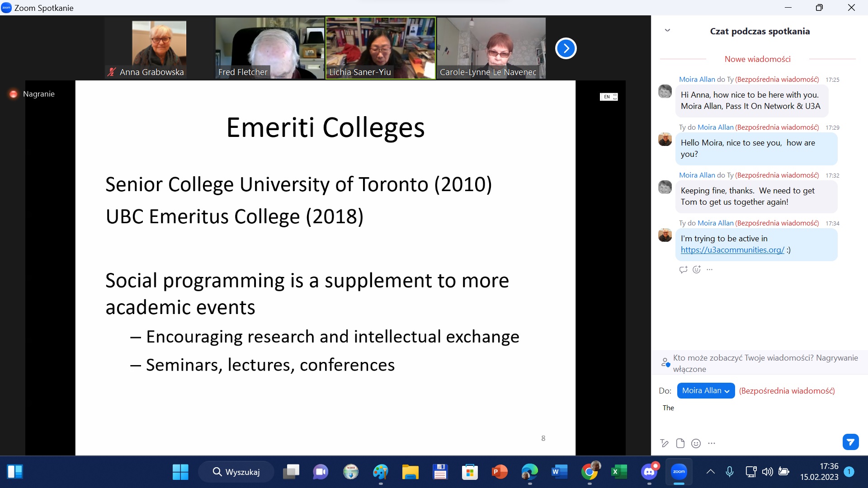Click Moira Allan's name in 17:34 message header
Viewport: 868px width, 488px height.
[x=715, y=223]
